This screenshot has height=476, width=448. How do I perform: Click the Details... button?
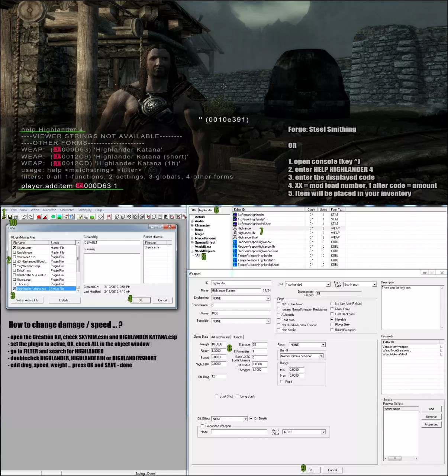[65, 300]
